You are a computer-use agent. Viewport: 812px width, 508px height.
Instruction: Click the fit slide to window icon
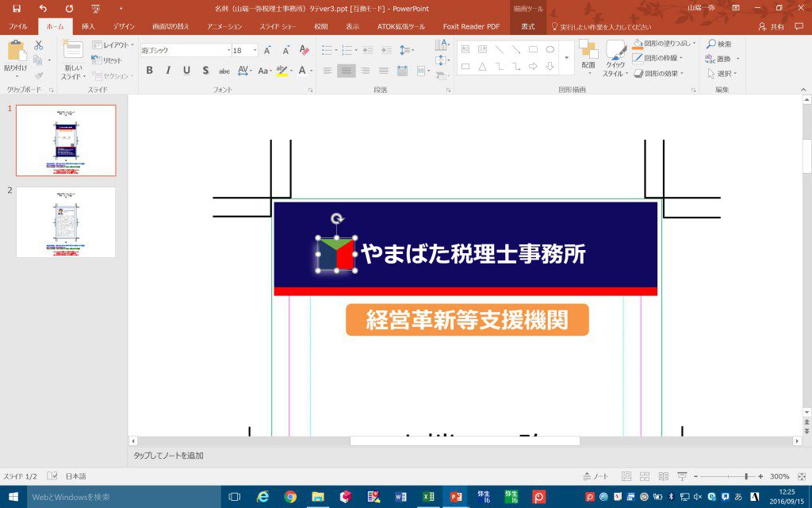click(x=801, y=476)
